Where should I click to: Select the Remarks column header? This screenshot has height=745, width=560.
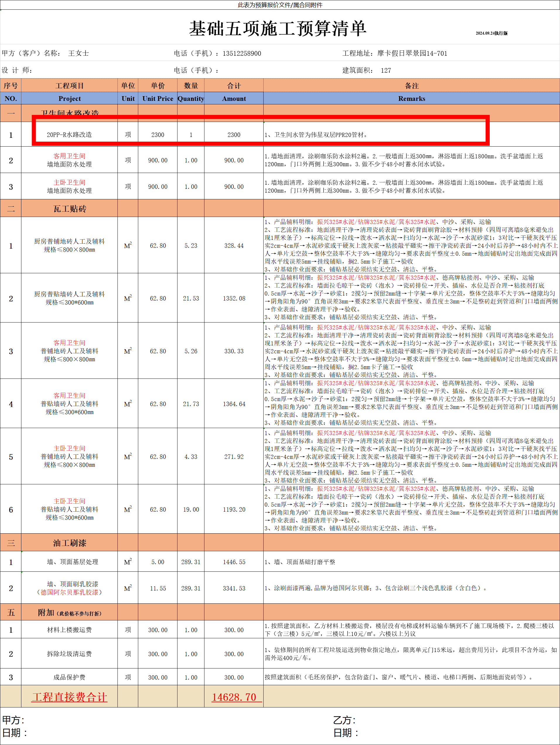411,99
